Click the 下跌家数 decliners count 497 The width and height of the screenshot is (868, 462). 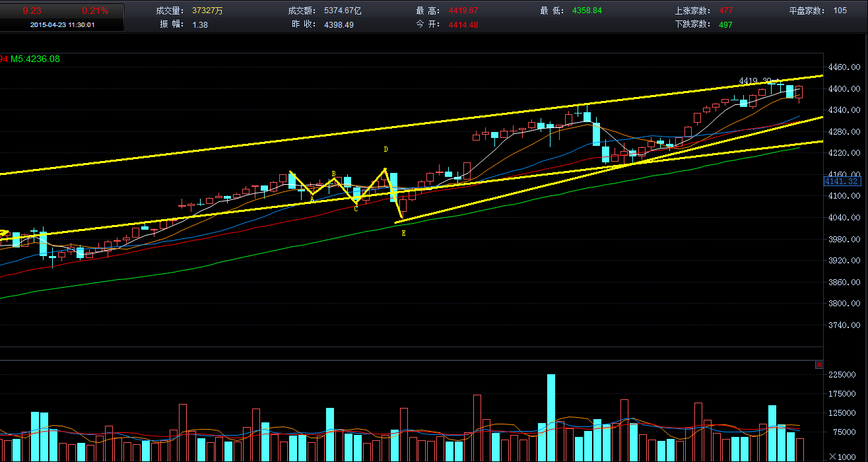click(x=725, y=24)
